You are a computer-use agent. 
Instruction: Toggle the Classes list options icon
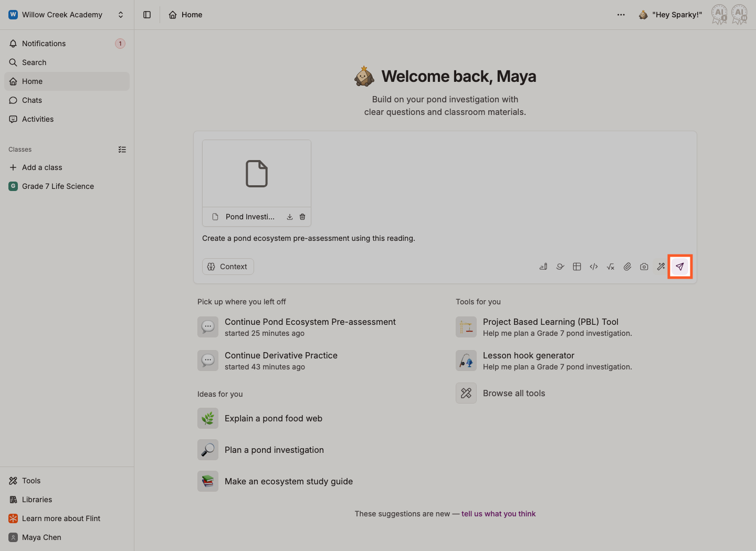click(122, 150)
